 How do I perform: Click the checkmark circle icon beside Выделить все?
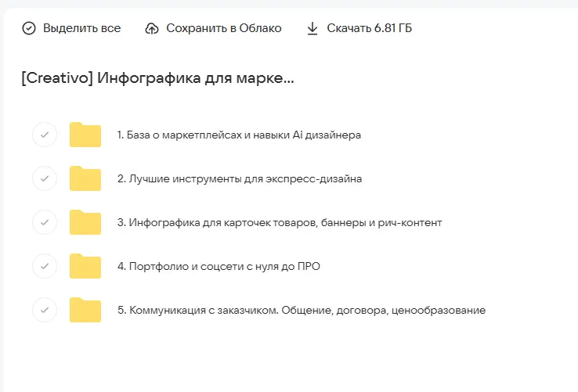(29, 28)
